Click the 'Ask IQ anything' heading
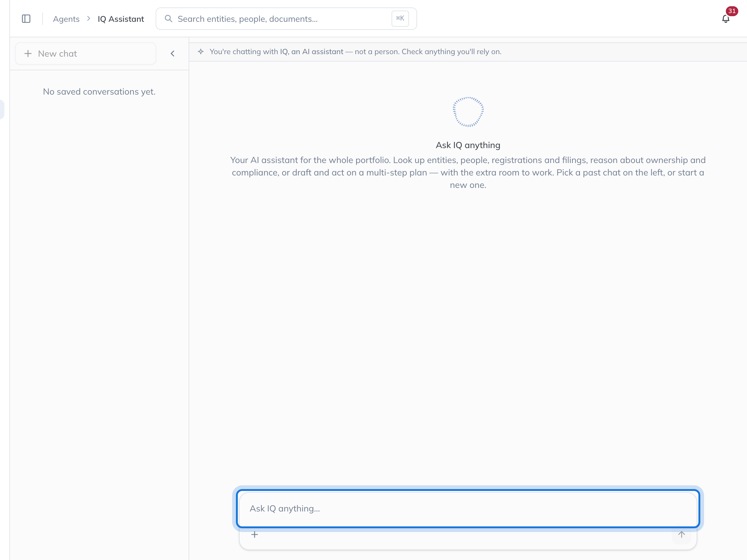747x560 pixels. (468, 145)
